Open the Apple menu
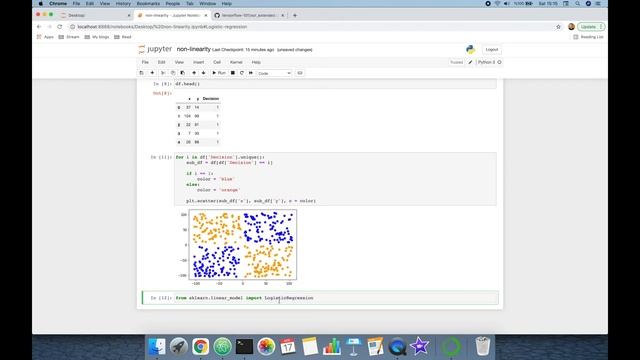The height and width of the screenshot is (360, 640). click(40, 4)
